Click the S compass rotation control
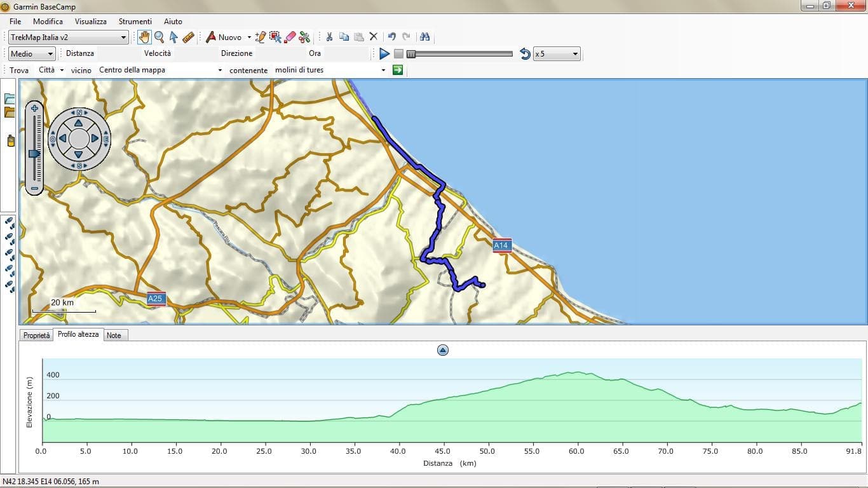The image size is (868, 488). [79, 166]
